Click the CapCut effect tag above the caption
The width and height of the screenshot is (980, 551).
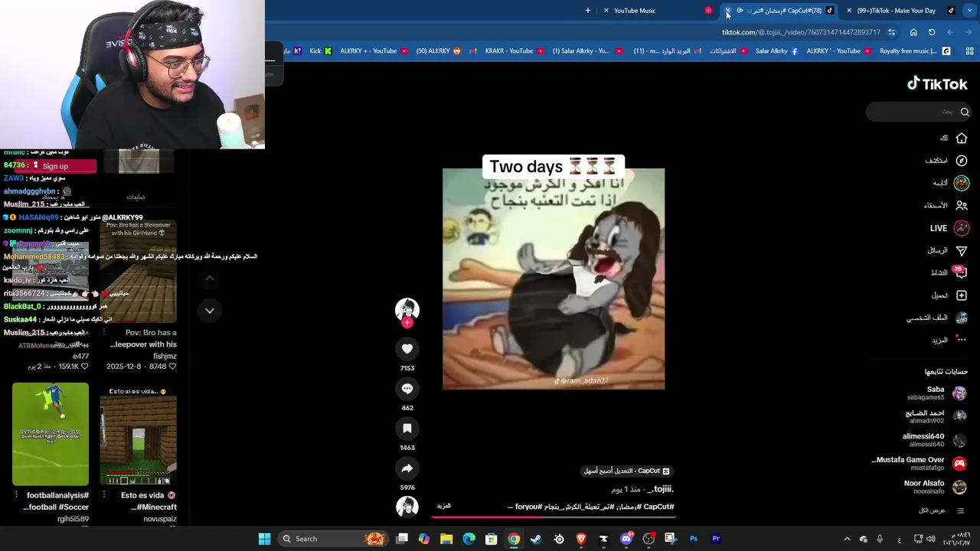[x=627, y=471]
